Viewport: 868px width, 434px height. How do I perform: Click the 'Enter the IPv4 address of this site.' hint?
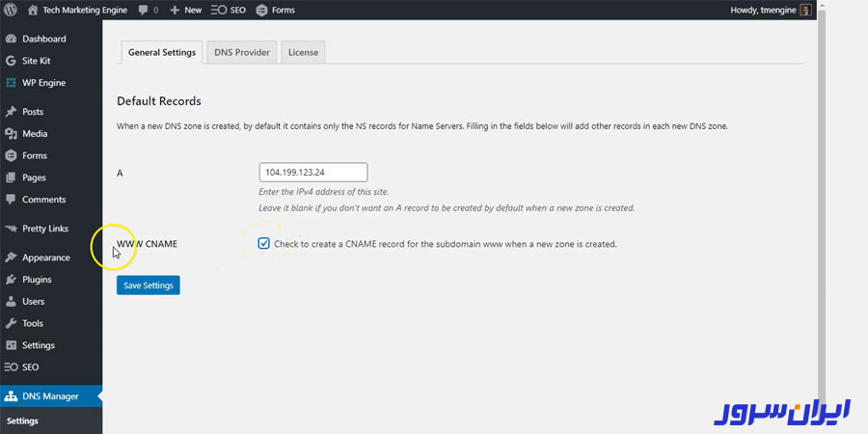pyautogui.click(x=324, y=192)
